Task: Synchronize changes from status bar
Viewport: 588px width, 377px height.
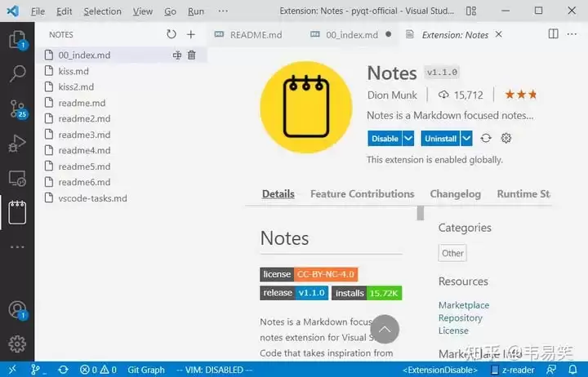Action: coord(63,370)
